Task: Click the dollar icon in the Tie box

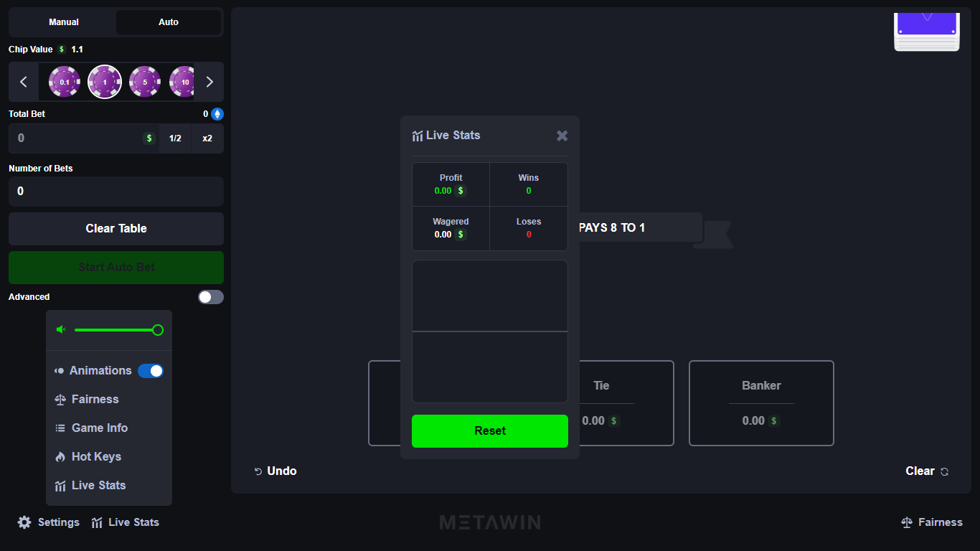Action: 613,421
